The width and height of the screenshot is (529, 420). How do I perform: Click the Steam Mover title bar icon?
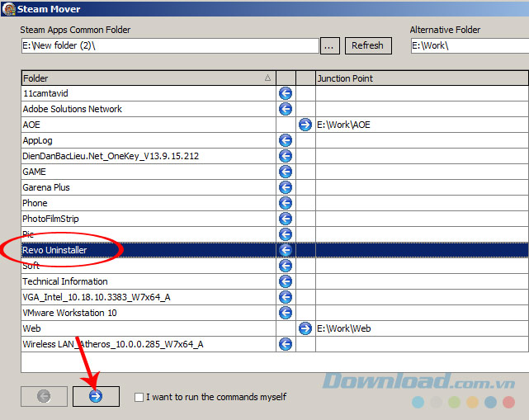[x=8, y=9]
